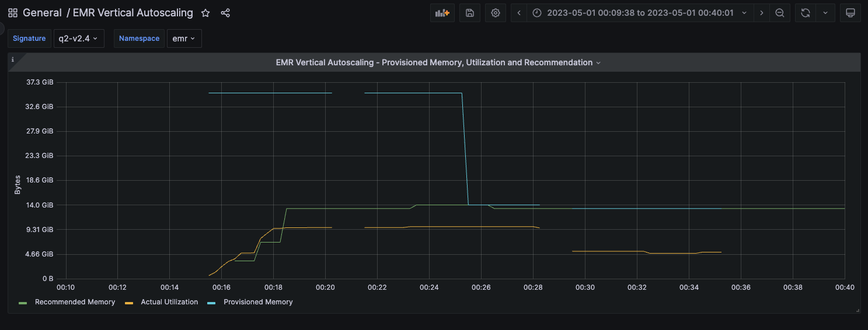868x330 pixels.
Task: Share the dashboard via share icon
Action: click(225, 13)
